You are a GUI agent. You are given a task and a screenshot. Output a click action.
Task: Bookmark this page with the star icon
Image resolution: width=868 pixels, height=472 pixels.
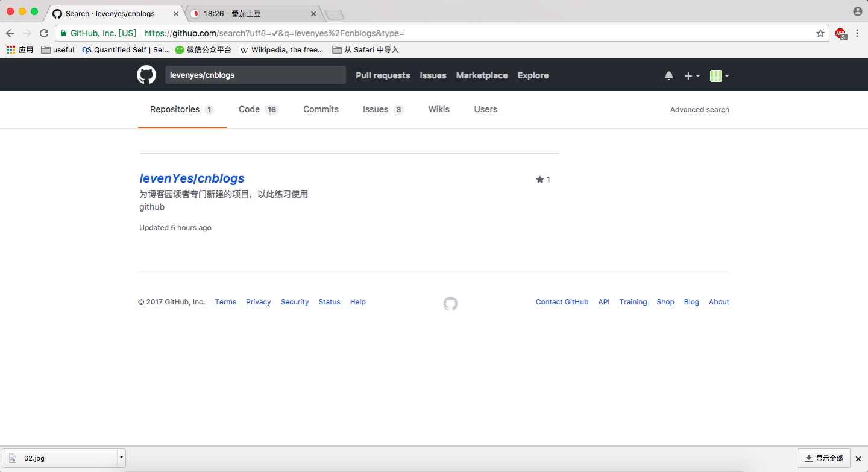(820, 33)
